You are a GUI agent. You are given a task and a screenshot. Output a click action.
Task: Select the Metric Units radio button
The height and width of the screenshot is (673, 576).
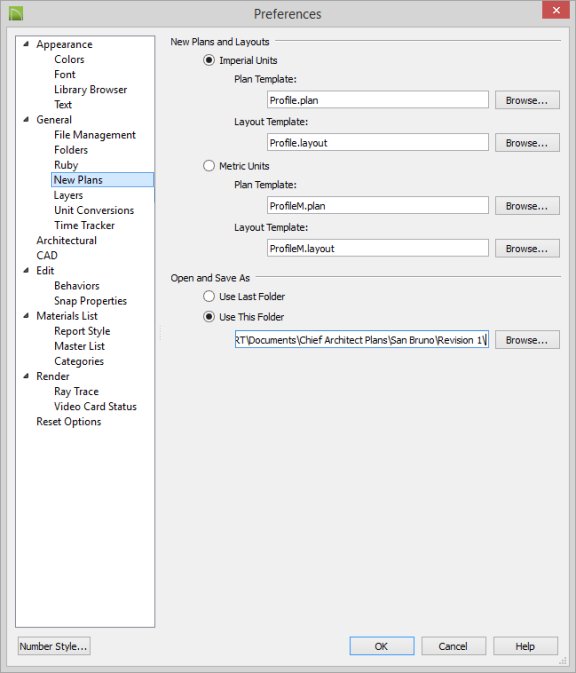[x=209, y=166]
